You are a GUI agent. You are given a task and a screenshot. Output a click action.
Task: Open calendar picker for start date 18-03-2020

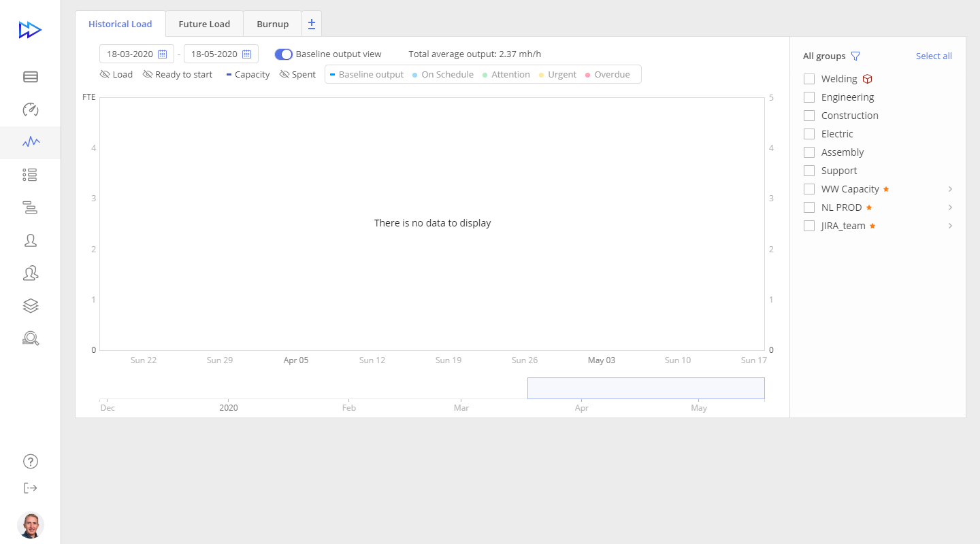click(x=163, y=54)
